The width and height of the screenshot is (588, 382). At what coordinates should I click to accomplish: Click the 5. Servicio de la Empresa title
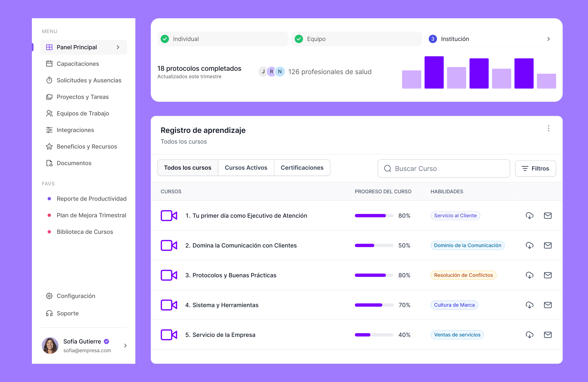(220, 335)
